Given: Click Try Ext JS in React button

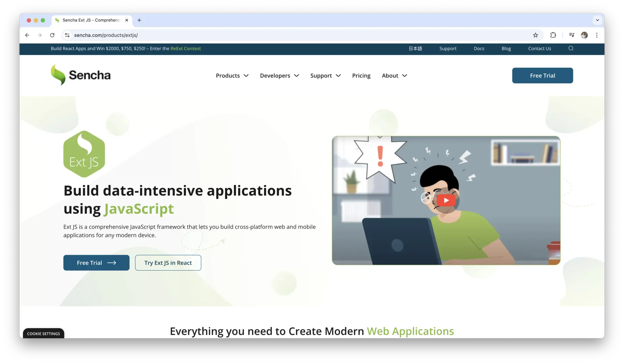Looking at the screenshot, I should (168, 263).
